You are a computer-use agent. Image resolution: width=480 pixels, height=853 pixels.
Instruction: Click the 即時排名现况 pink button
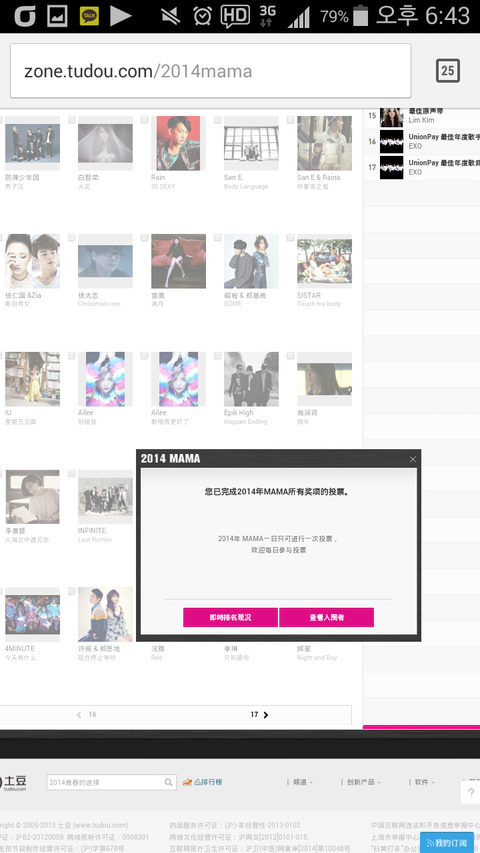click(x=230, y=617)
